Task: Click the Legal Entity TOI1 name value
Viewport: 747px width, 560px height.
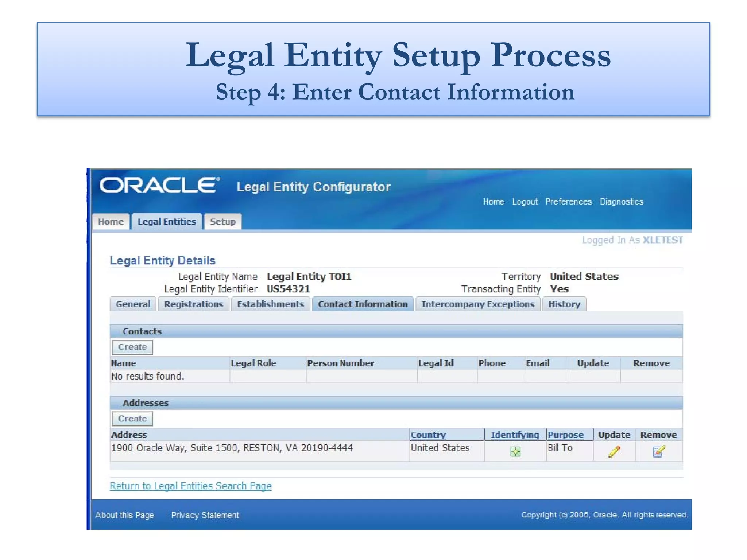Action: tap(309, 276)
